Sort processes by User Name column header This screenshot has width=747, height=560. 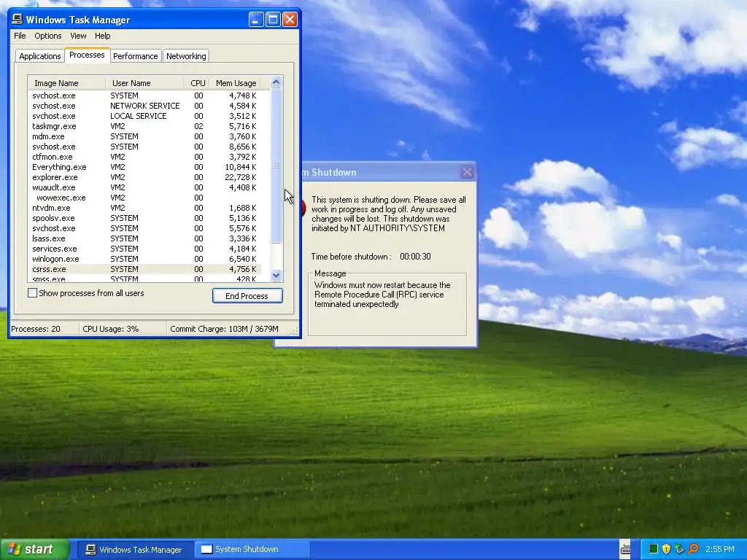pos(145,83)
